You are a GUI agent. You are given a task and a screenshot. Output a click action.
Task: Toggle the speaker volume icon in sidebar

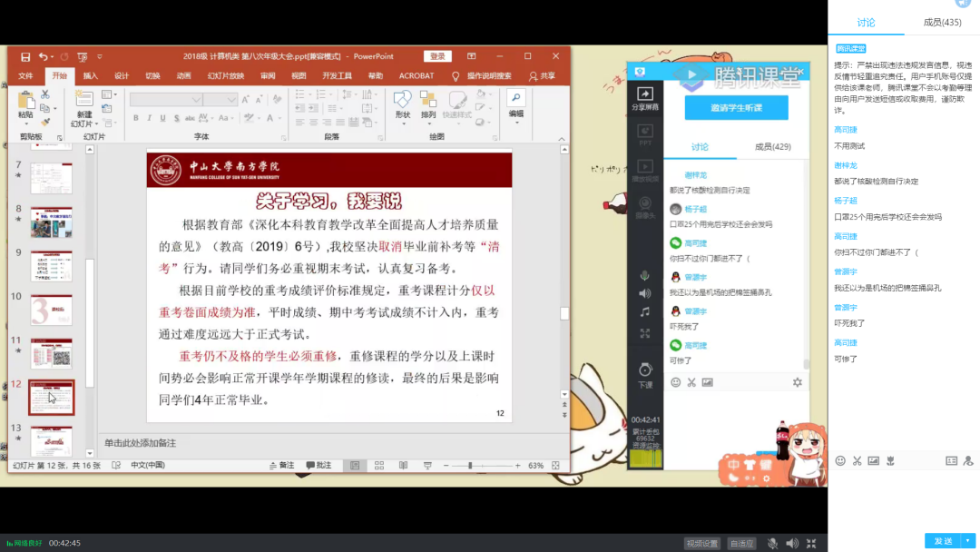tap(645, 293)
